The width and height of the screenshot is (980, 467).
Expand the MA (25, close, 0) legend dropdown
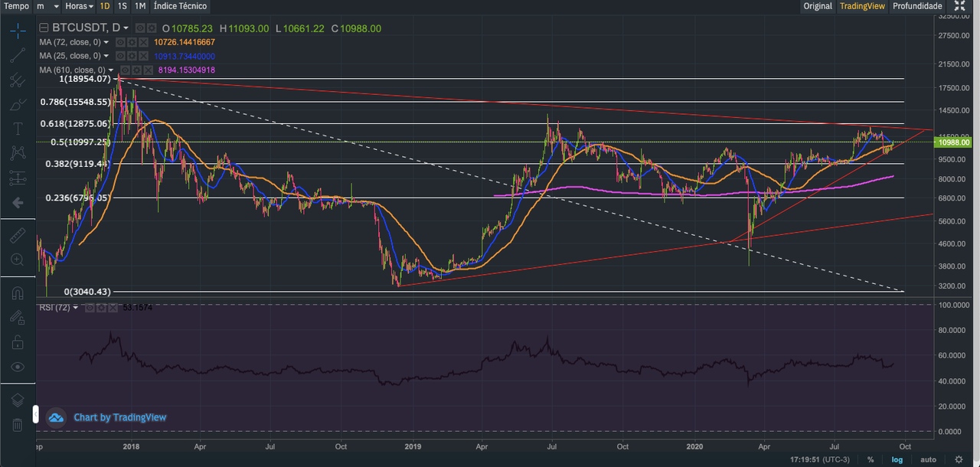[106, 56]
